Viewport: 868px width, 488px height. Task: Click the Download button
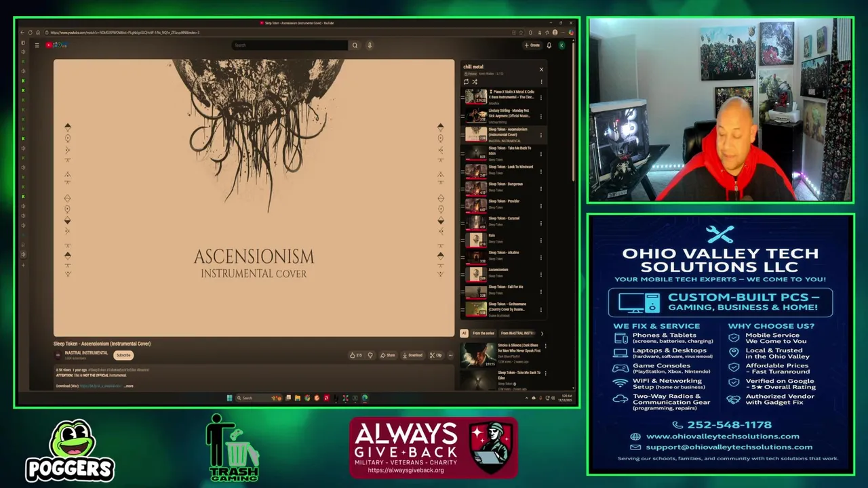[412, 355]
